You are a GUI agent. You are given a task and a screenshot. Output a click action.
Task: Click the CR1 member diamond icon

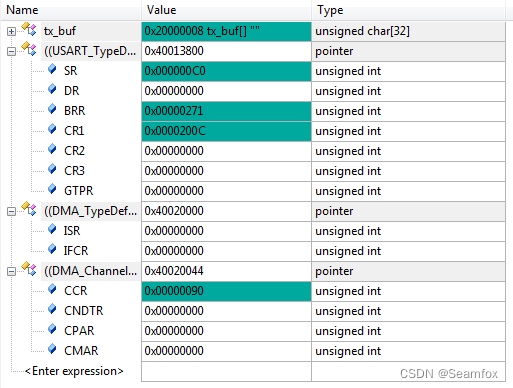coord(52,129)
